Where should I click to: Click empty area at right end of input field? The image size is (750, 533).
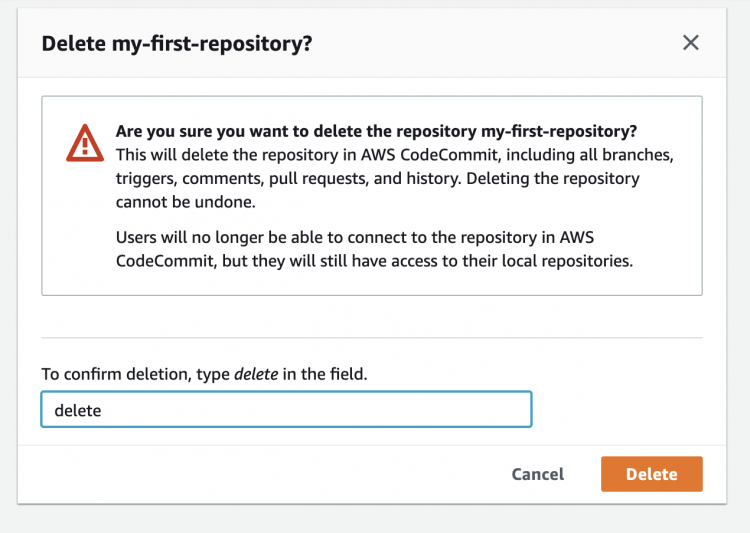(x=478, y=409)
